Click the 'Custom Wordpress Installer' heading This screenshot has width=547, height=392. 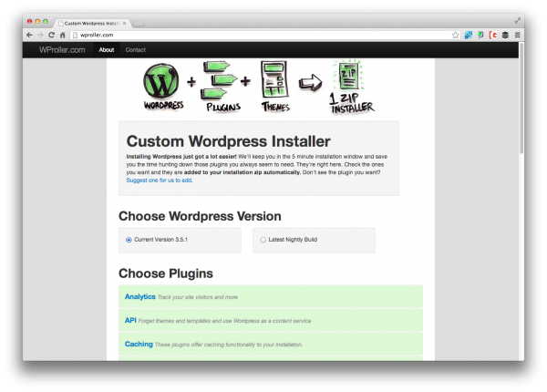(x=228, y=141)
